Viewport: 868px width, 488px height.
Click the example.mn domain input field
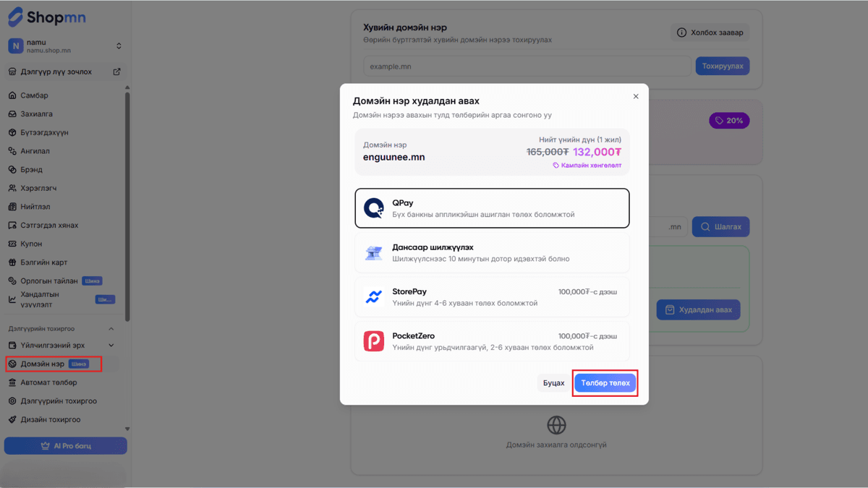point(527,67)
